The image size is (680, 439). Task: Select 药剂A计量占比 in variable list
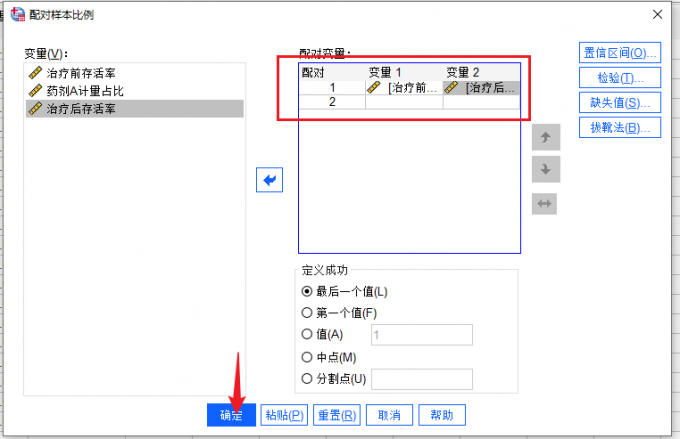click(x=134, y=91)
